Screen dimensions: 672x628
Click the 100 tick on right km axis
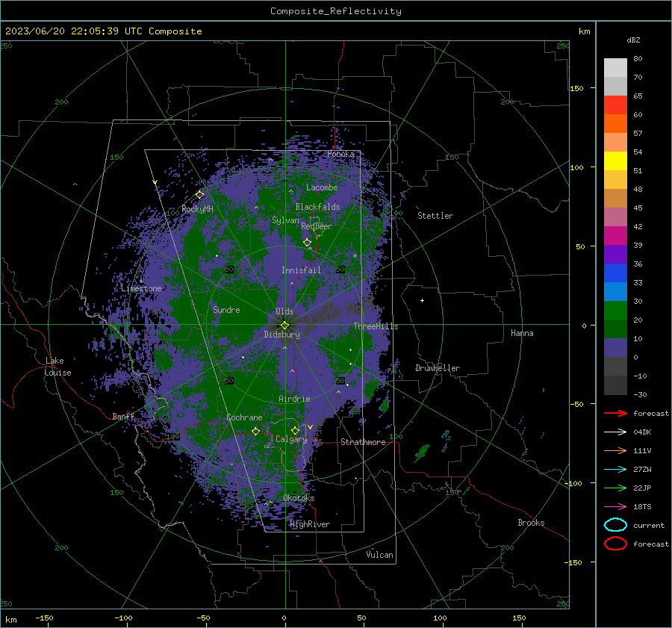[576, 167]
